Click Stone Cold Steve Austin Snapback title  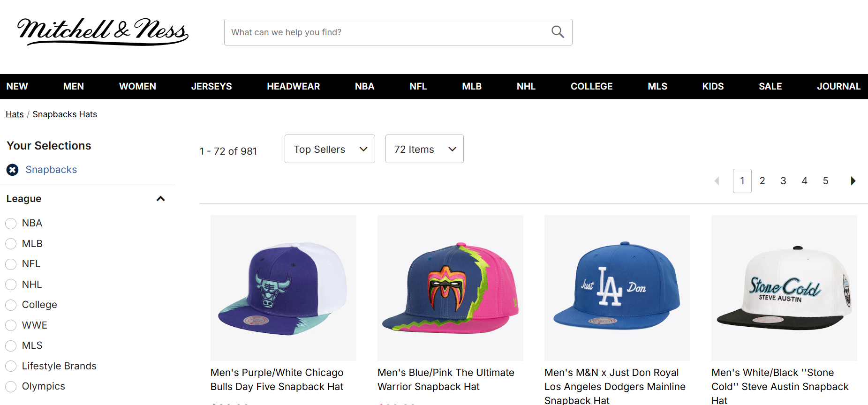pos(780,386)
